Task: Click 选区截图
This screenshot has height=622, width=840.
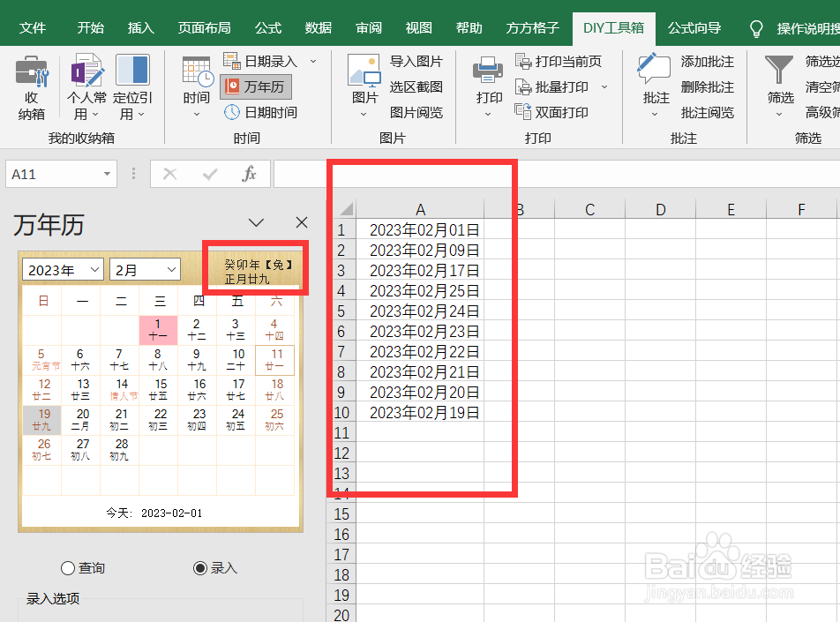Action: point(416,86)
